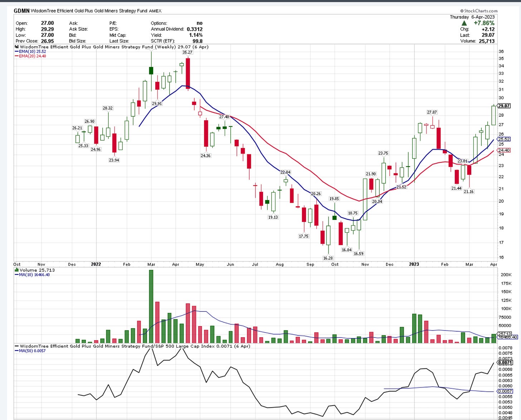
Task: Click the boxed 25.52 EMA marker on price axis
Action: (x=504, y=139)
